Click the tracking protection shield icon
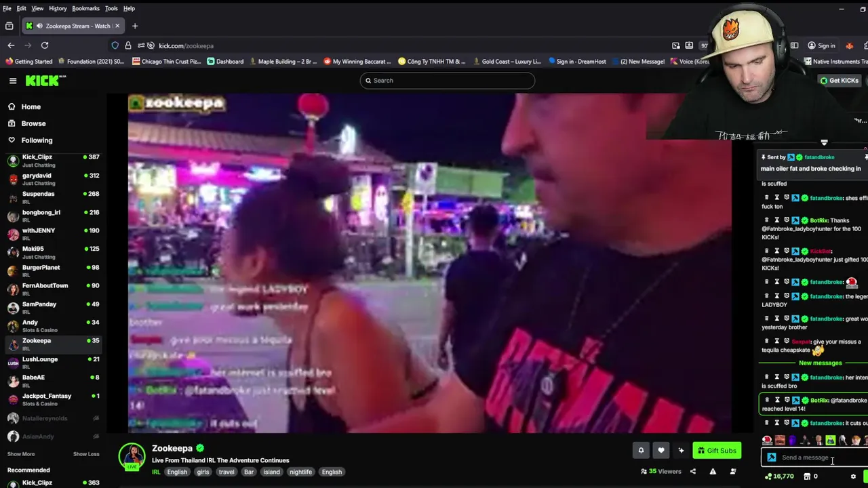The image size is (868, 488). point(115,45)
